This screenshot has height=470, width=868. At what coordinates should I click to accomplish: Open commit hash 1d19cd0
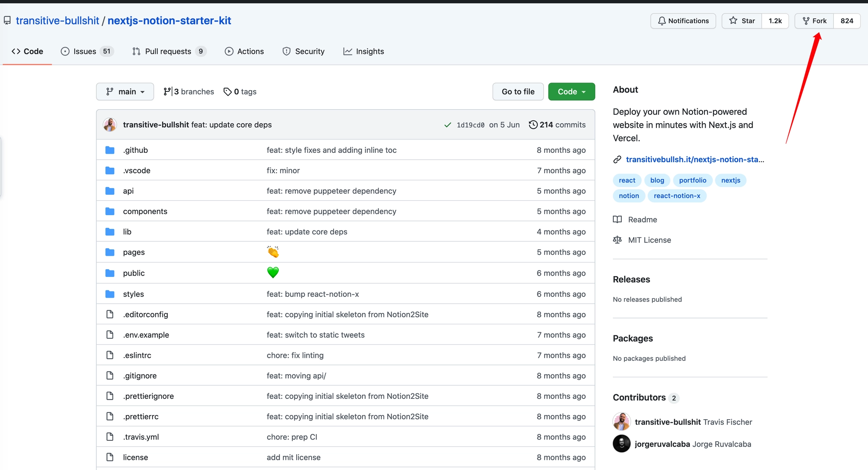470,125
